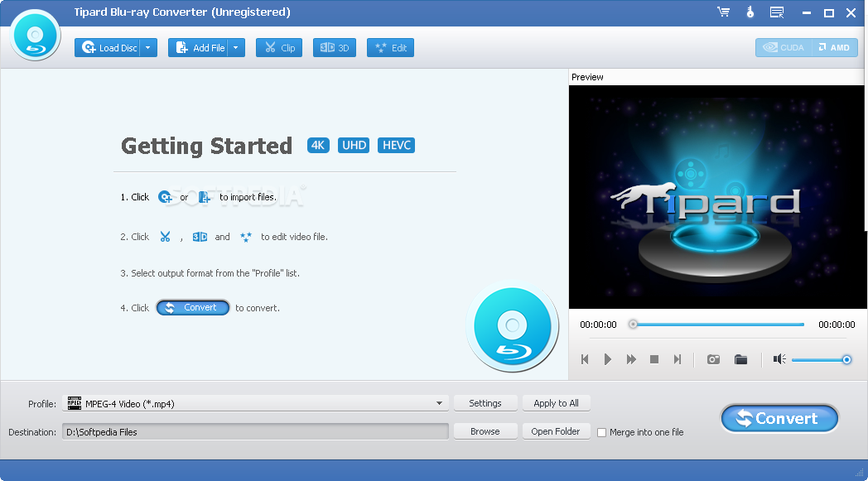This screenshot has width=868, height=481.
Task: Click the Open Folder button
Action: [x=556, y=431]
